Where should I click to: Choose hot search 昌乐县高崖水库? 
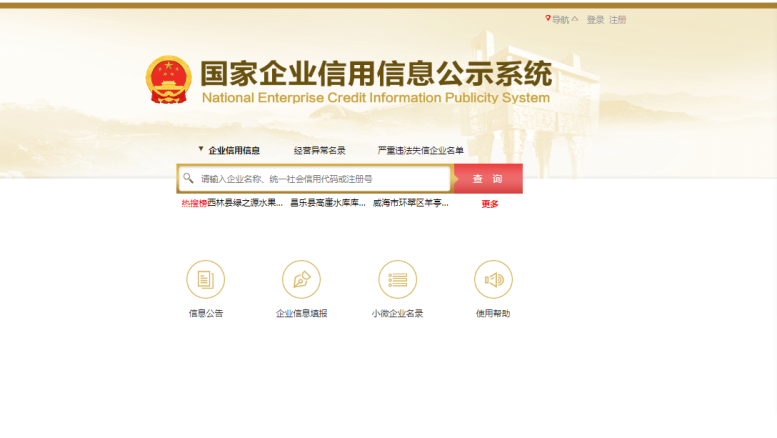(327, 203)
